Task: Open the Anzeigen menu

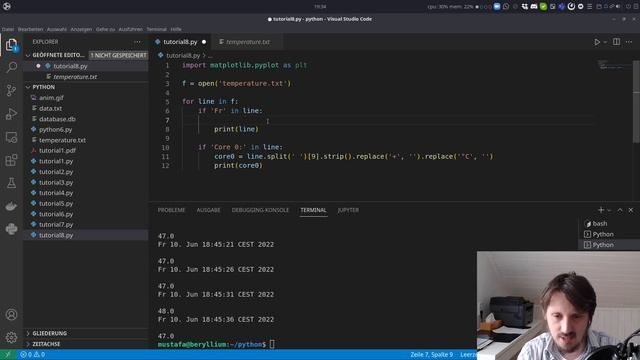Action: click(x=81, y=29)
